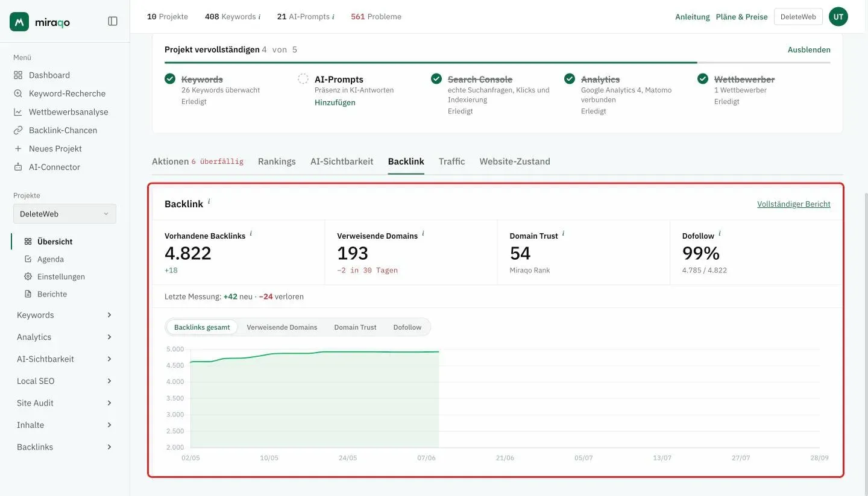Show info for Domain Trust metric
Screen dimensions: 868x496
tap(563, 233)
